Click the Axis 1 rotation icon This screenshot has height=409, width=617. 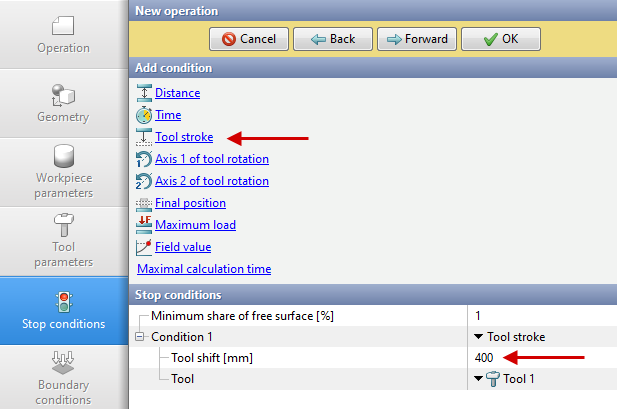(144, 159)
